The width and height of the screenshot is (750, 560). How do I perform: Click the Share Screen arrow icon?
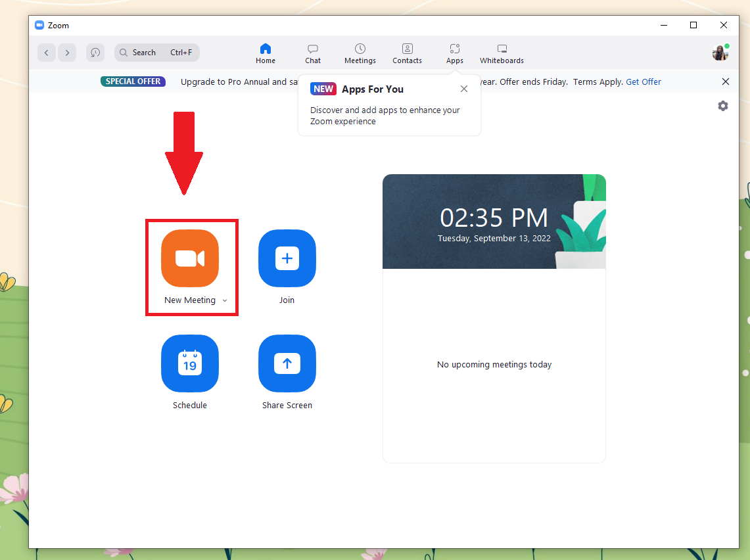[x=287, y=363]
